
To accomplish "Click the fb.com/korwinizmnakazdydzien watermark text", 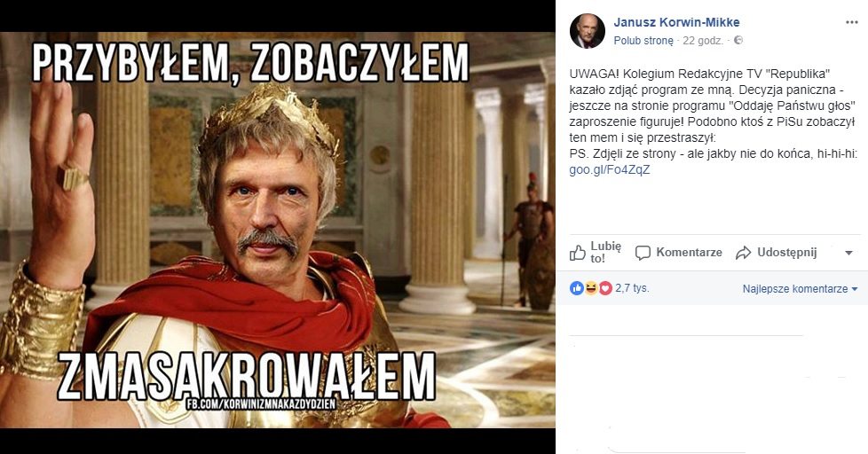I will [x=261, y=404].
